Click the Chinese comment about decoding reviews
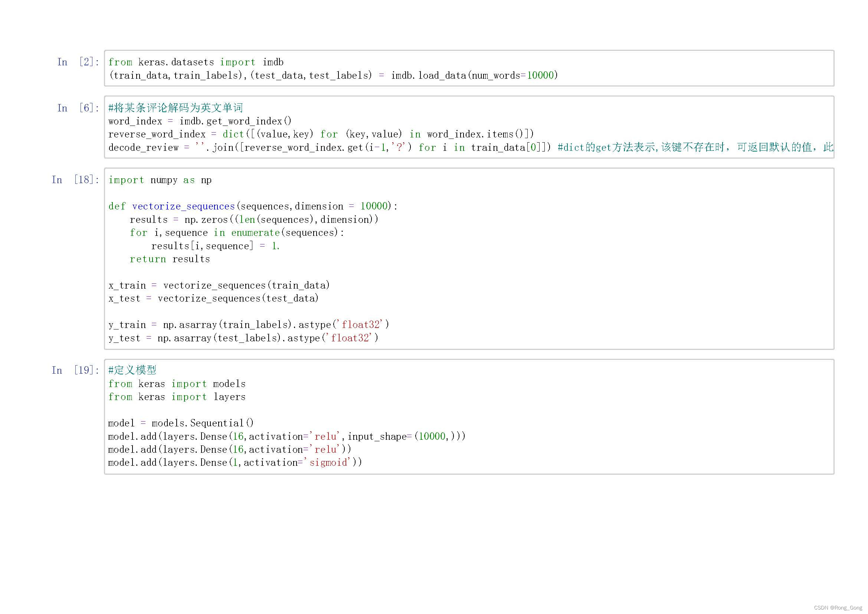The height and width of the screenshot is (614, 868). click(x=176, y=108)
